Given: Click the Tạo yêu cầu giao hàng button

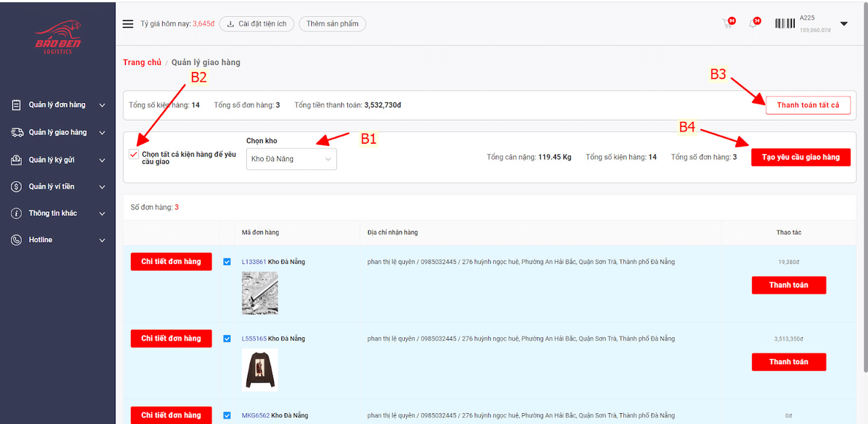Looking at the screenshot, I should (x=800, y=157).
